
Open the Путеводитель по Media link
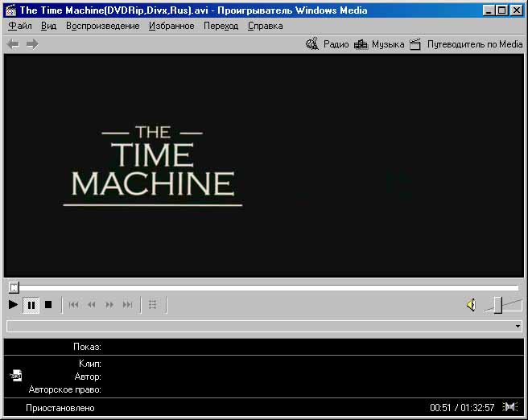(475, 44)
